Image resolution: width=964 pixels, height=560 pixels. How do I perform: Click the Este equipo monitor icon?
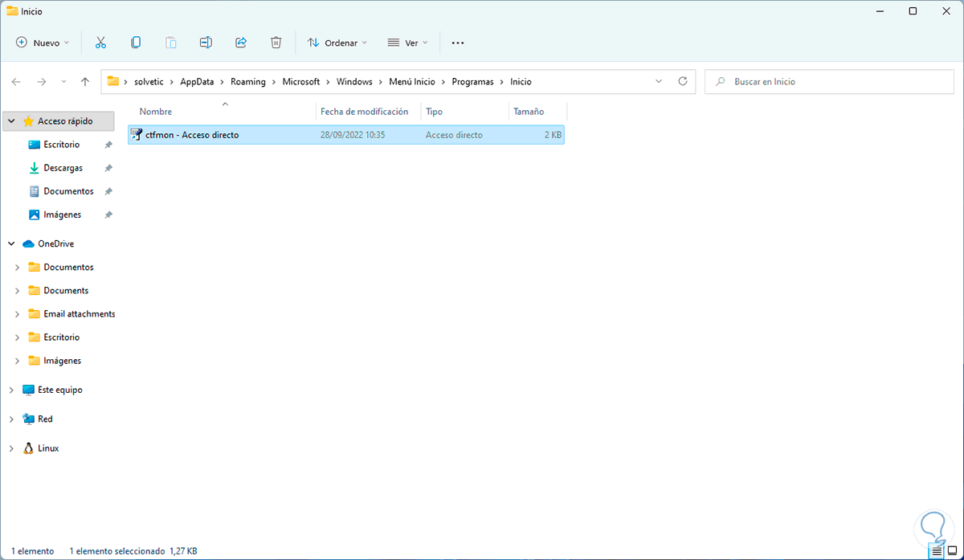pyautogui.click(x=28, y=390)
